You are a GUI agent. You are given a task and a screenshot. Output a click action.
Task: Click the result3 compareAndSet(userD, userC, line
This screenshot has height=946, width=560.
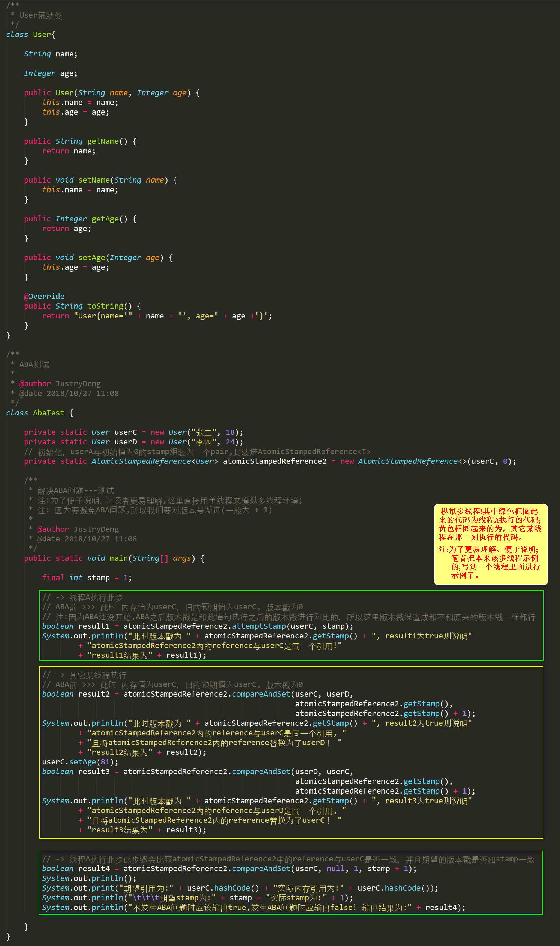pos(198,771)
